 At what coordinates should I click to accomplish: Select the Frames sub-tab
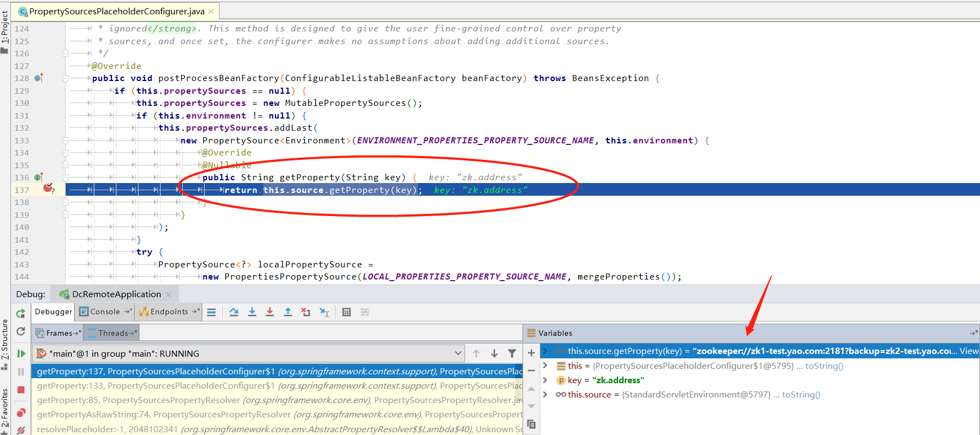(58, 333)
